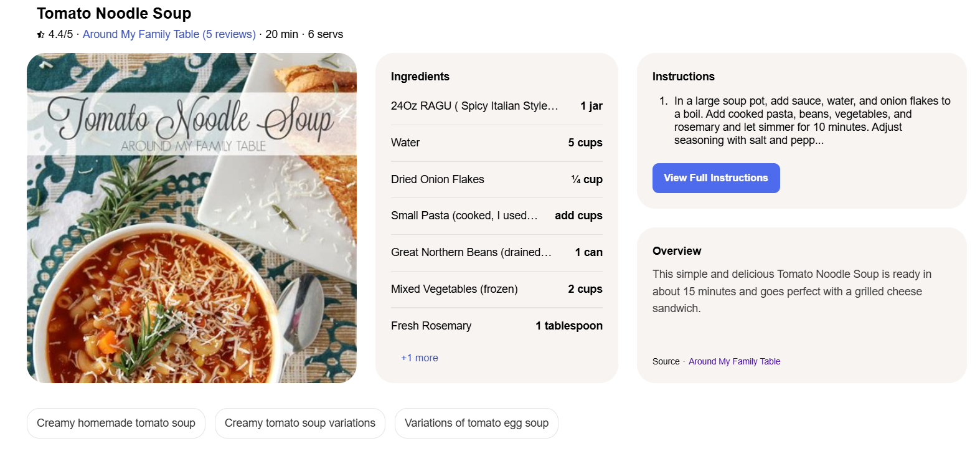Image resolution: width=980 pixels, height=456 pixels.
Task: Click the 24Oz RAGU ingredient row
Action: tap(497, 106)
